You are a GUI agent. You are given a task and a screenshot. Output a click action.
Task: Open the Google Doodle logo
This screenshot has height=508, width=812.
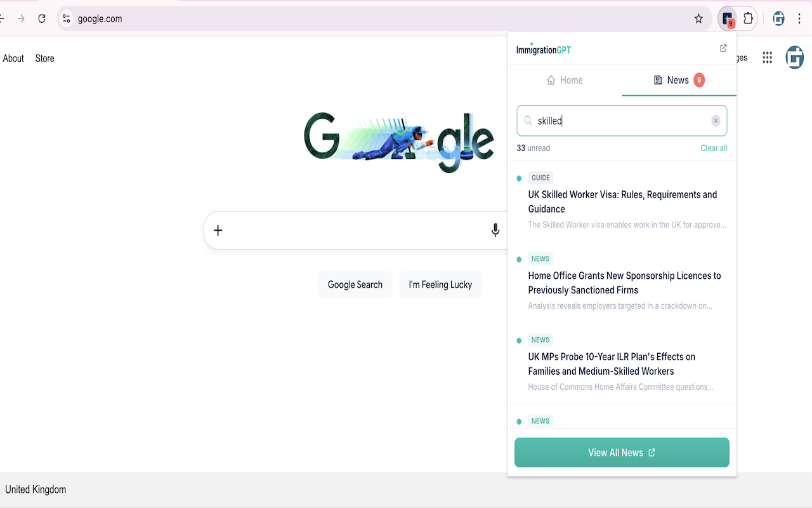click(399, 142)
